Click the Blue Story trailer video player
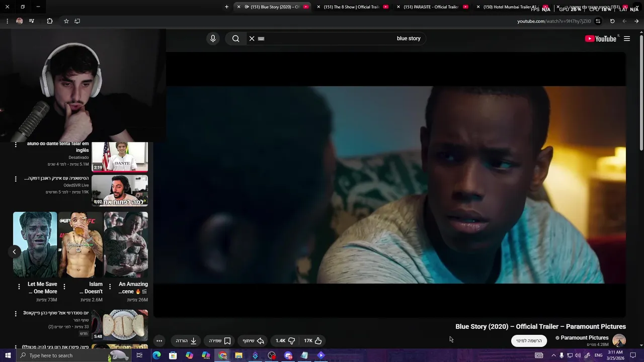The image size is (644, 362). coord(390,185)
